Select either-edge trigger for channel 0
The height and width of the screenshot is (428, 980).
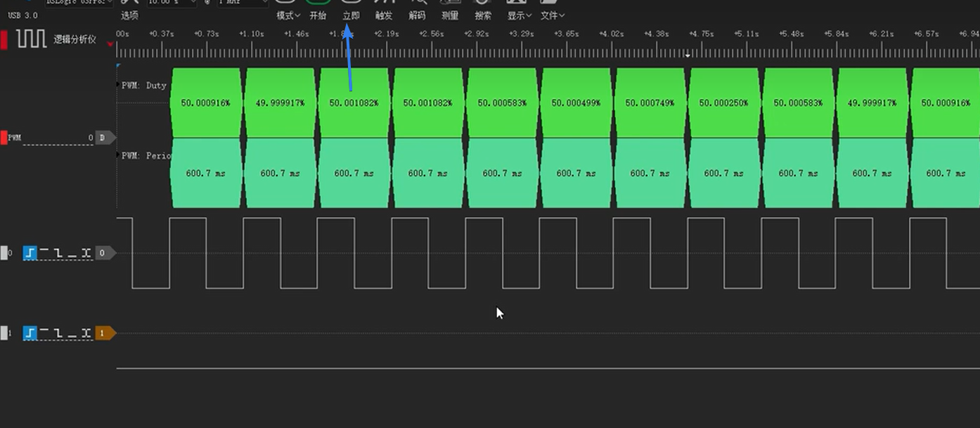point(86,253)
